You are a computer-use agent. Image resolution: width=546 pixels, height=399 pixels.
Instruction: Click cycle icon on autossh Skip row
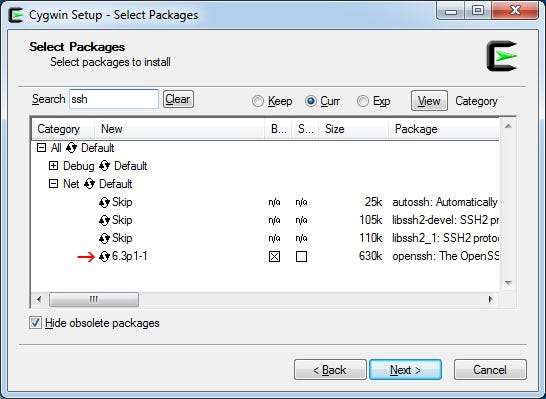(104, 202)
